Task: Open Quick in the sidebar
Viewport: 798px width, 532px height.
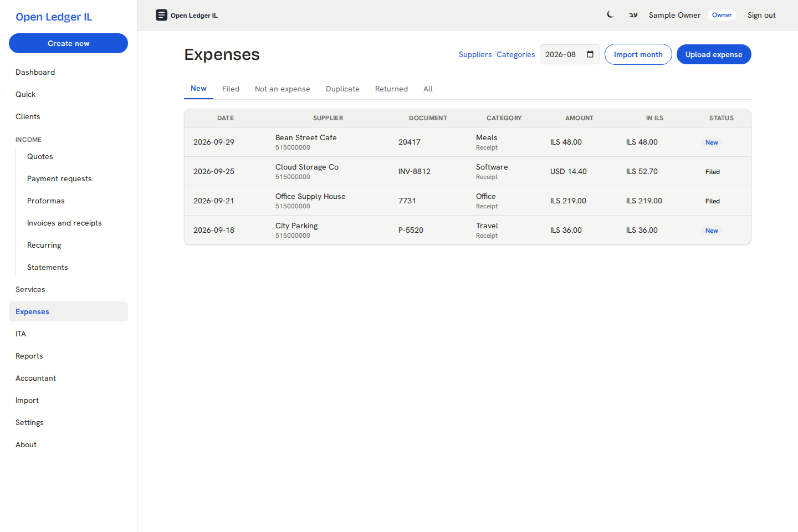Action: pyautogui.click(x=68, y=94)
